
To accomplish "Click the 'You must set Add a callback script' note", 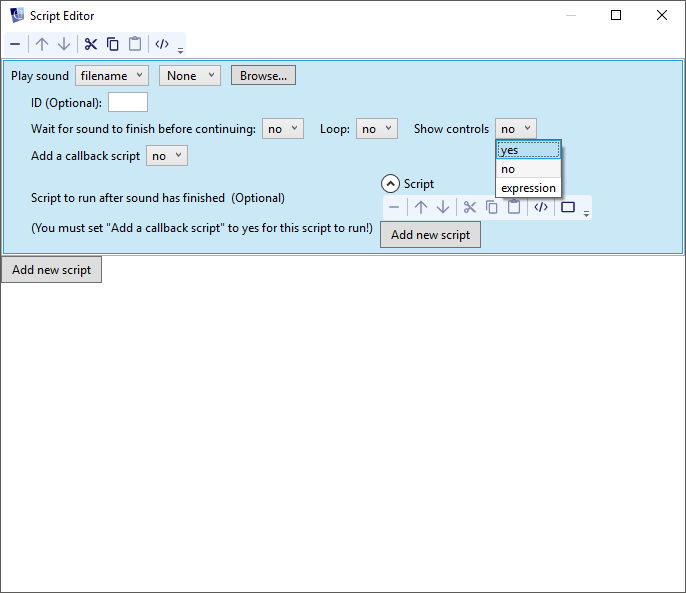I will (202, 228).
